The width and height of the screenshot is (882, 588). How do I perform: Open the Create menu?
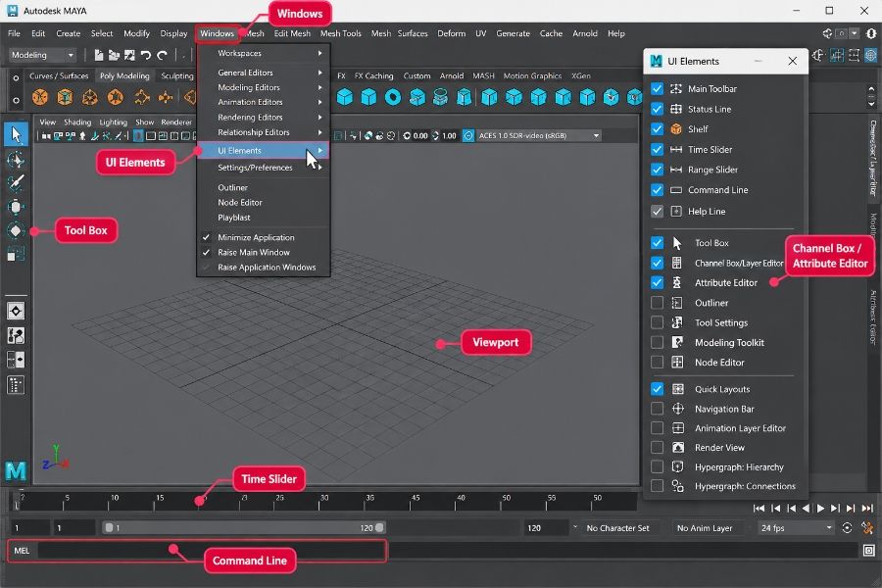pos(68,33)
